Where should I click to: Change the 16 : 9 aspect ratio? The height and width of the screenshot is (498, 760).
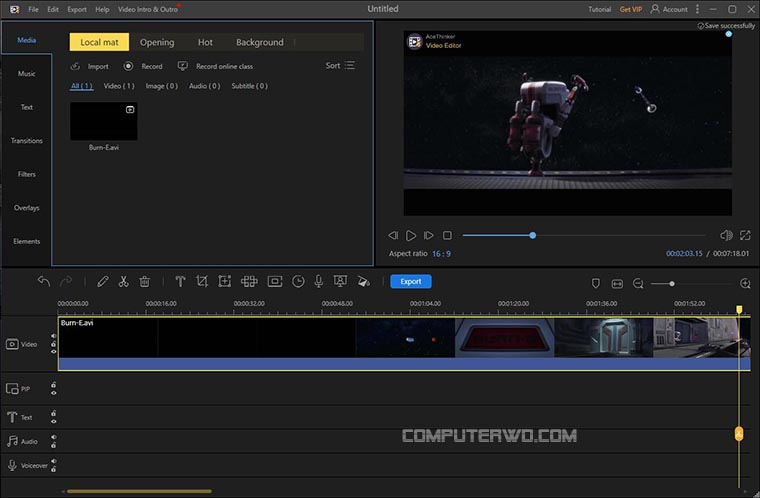[441, 254]
